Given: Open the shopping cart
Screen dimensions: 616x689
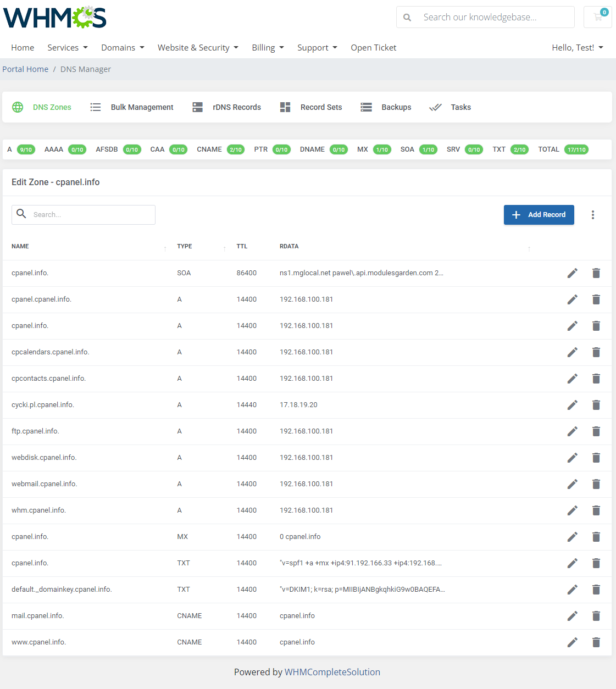Looking at the screenshot, I should tap(598, 17).
